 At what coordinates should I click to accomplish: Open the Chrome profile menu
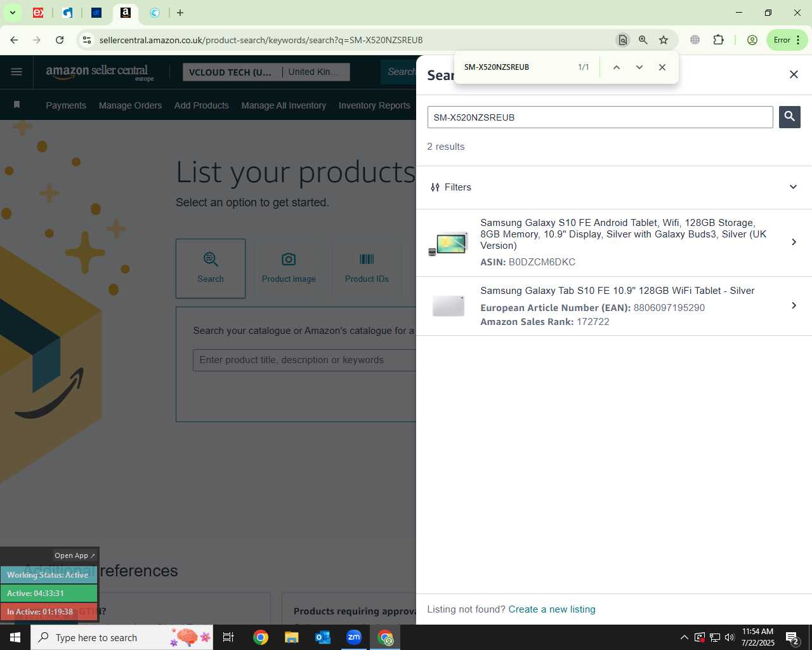(752, 40)
